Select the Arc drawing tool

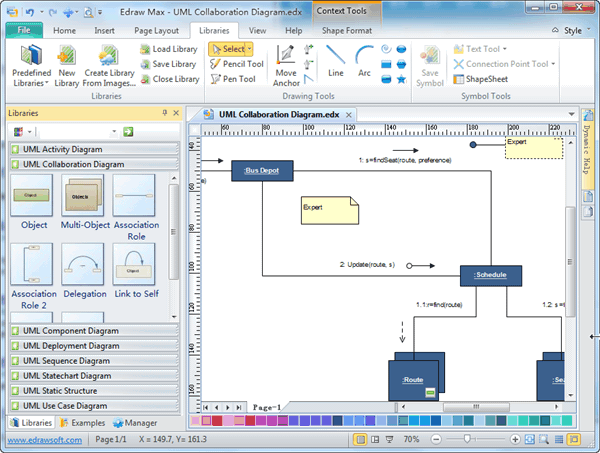click(364, 60)
